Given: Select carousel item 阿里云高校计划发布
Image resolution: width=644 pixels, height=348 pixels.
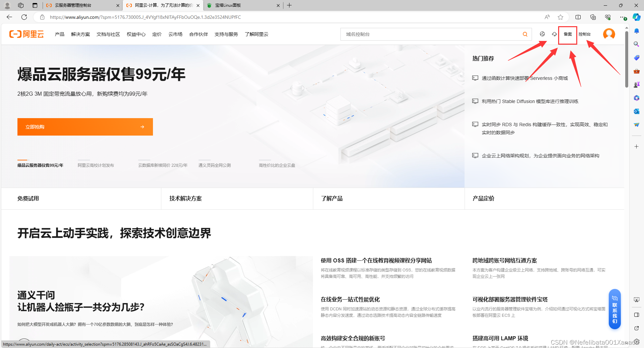Looking at the screenshot, I should tap(96, 165).
